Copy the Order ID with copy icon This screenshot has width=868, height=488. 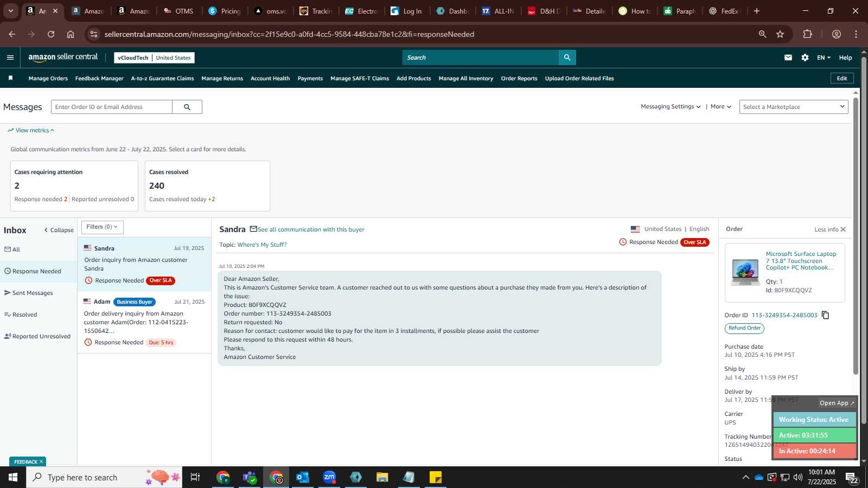(x=826, y=315)
